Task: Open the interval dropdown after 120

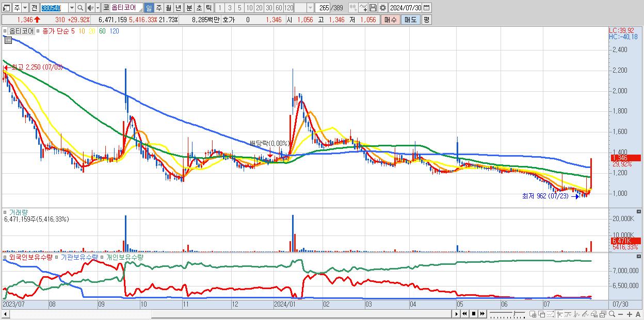Action: [x=310, y=8]
